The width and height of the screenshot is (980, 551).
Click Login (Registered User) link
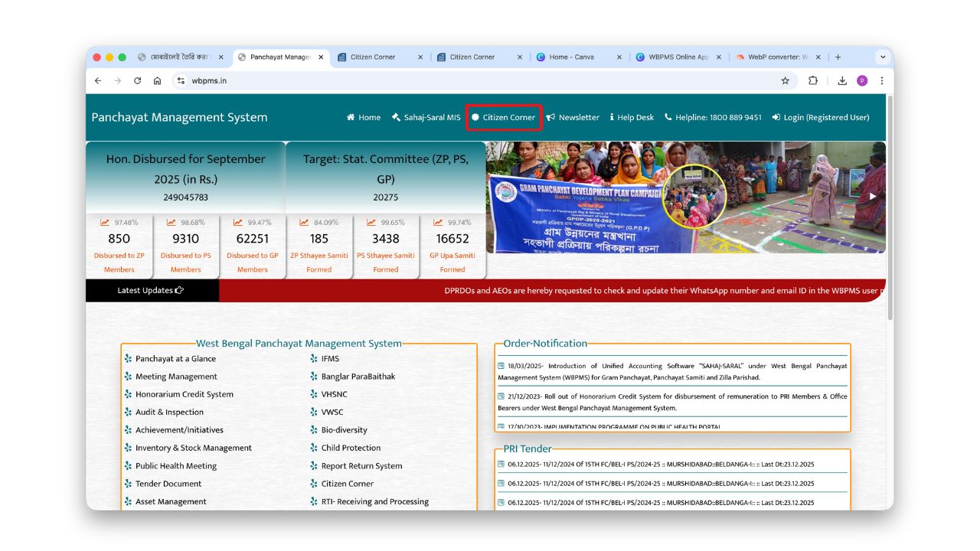pyautogui.click(x=821, y=118)
